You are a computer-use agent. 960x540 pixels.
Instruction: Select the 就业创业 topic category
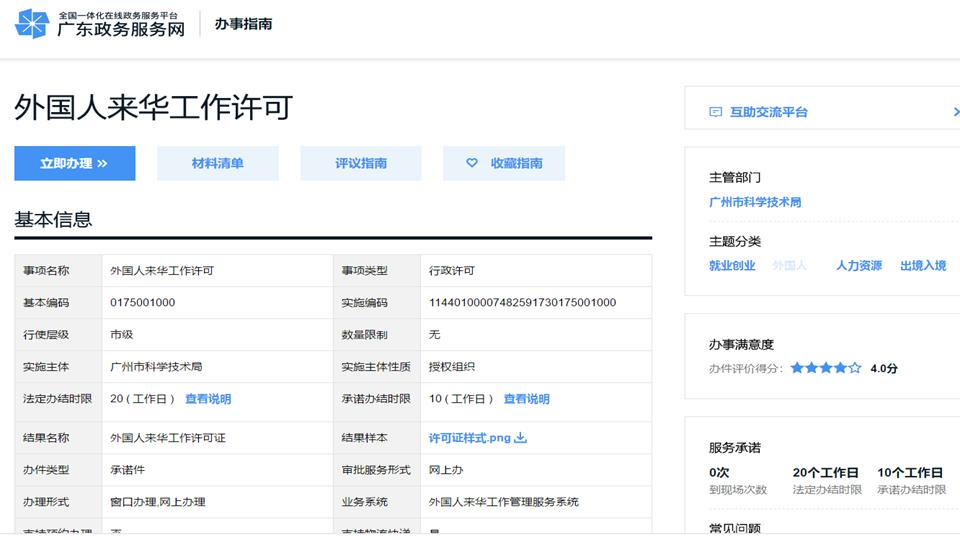732,266
